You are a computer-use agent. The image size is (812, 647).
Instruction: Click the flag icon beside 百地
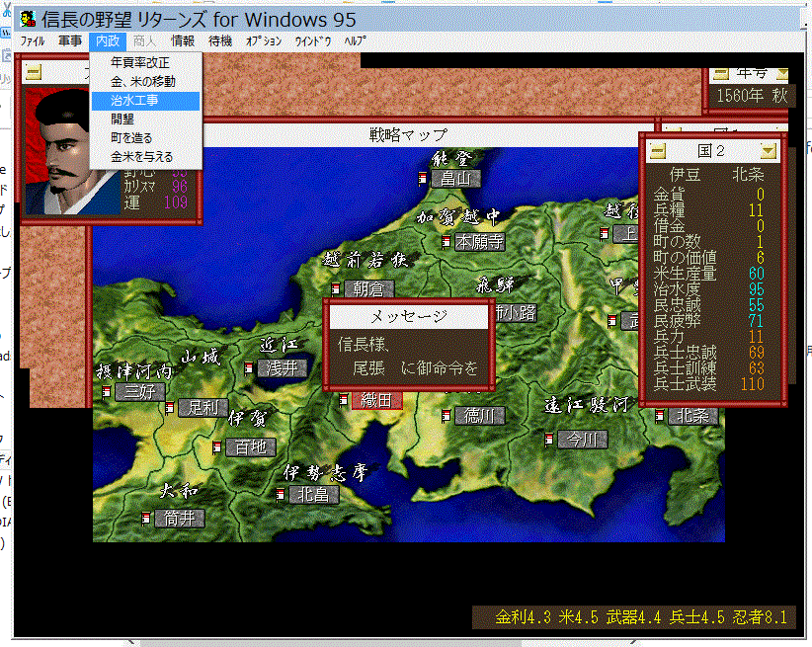[x=217, y=446]
